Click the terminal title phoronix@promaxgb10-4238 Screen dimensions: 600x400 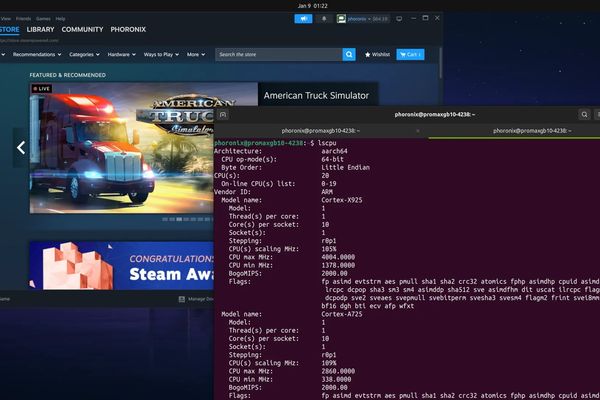coord(435,114)
